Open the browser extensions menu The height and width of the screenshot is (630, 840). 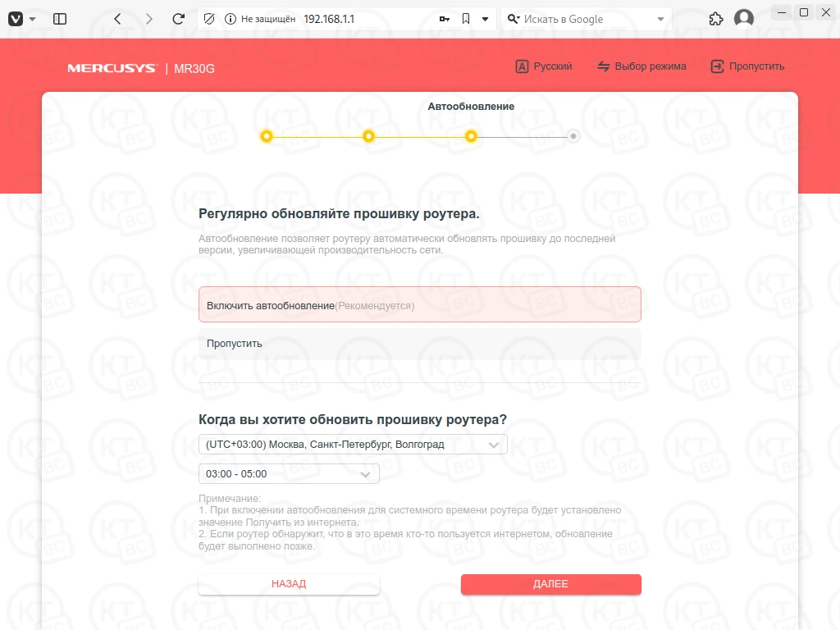[715, 19]
